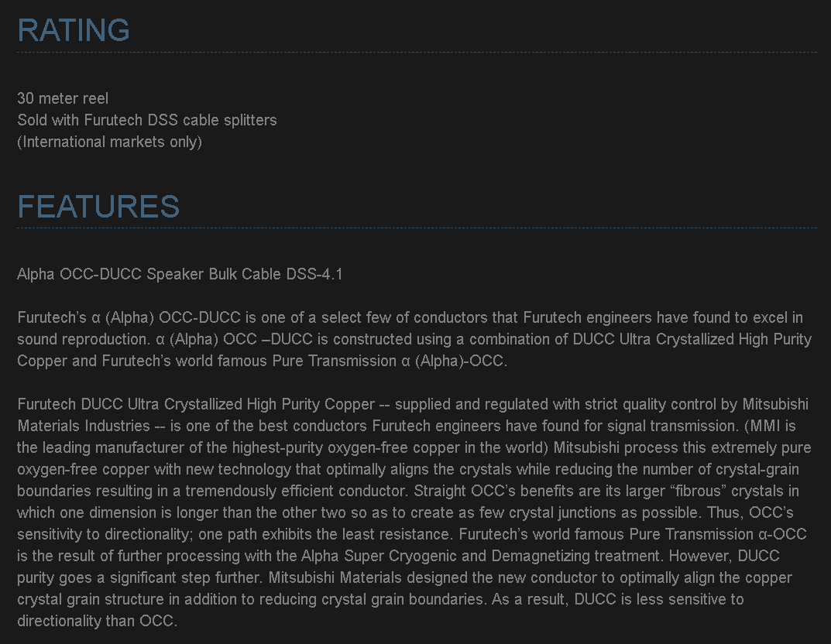Image resolution: width=831 pixels, height=644 pixels.
Task: Click the dotted divider under RATING
Action: coord(417,52)
